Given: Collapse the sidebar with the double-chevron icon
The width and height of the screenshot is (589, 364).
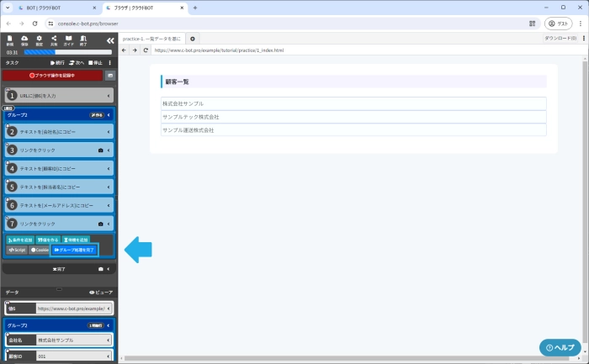Looking at the screenshot, I should (109, 40).
